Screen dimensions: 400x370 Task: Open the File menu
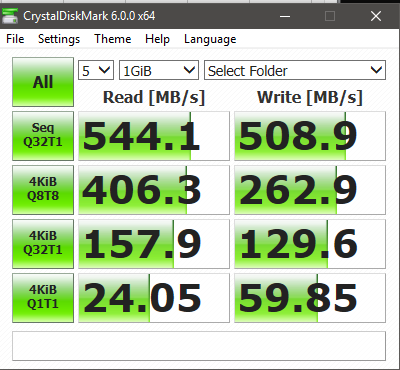pyautogui.click(x=15, y=39)
